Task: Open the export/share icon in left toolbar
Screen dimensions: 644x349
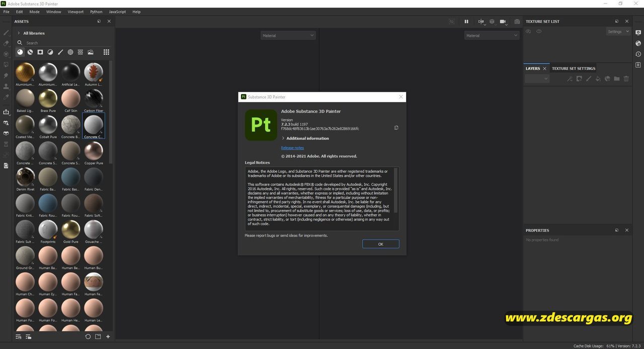Action: pos(6,112)
